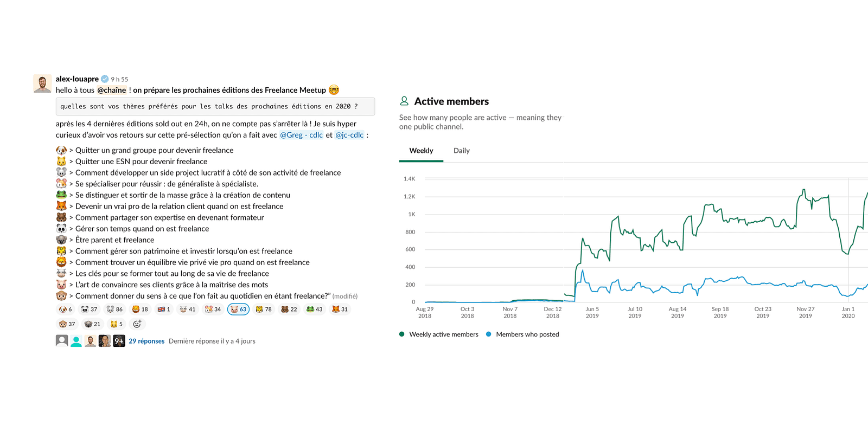Toggle the Weekly active members legend dot
This screenshot has width=868, height=426.
click(x=402, y=334)
